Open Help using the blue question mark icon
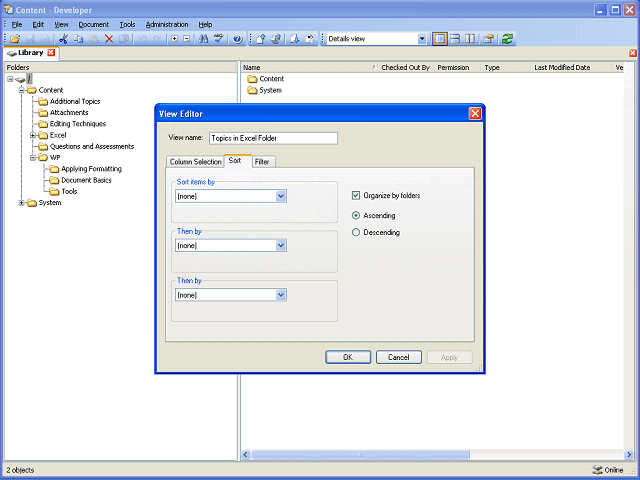640x480 pixels. 237,39
